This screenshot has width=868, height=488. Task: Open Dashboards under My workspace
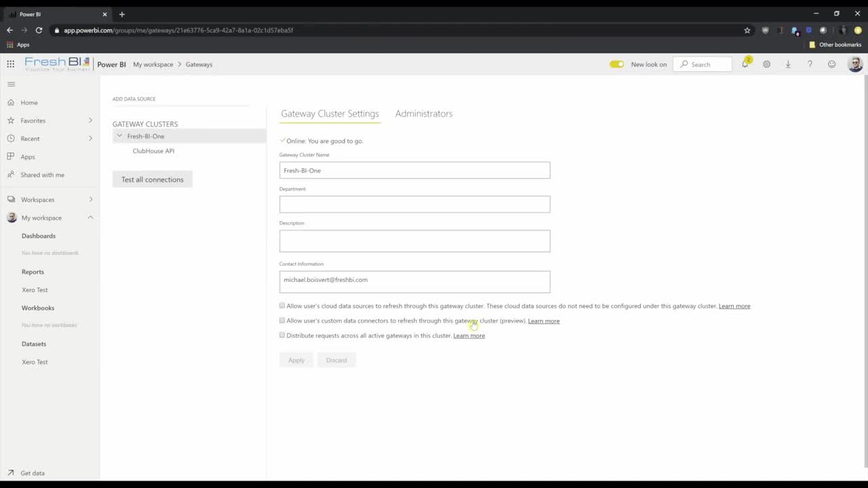point(39,236)
